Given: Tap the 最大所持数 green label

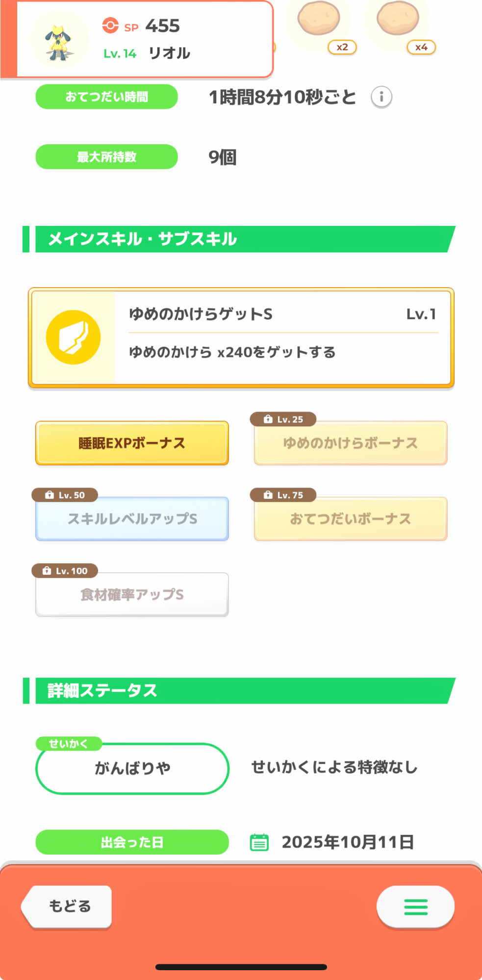Looking at the screenshot, I should click(106, 157).
